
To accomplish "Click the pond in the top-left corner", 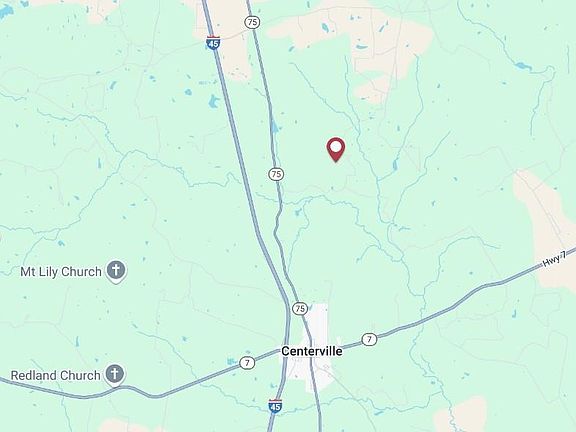I will [6, 12].
